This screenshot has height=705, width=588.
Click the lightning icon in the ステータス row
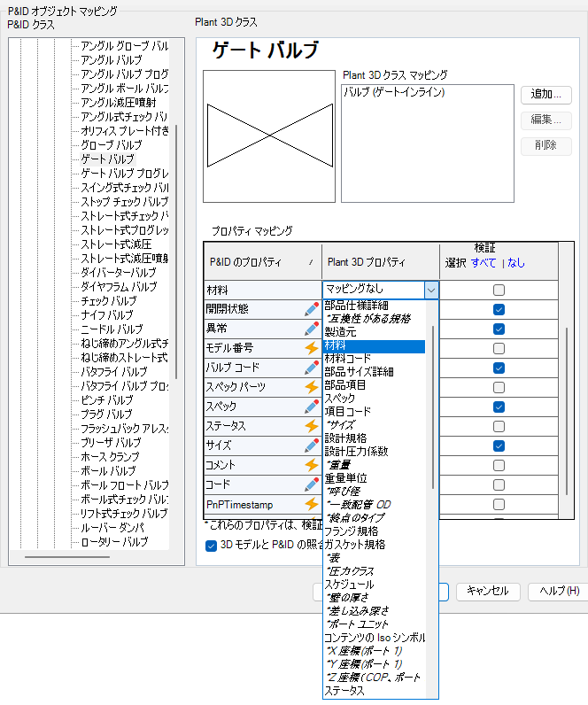point(312,426)
